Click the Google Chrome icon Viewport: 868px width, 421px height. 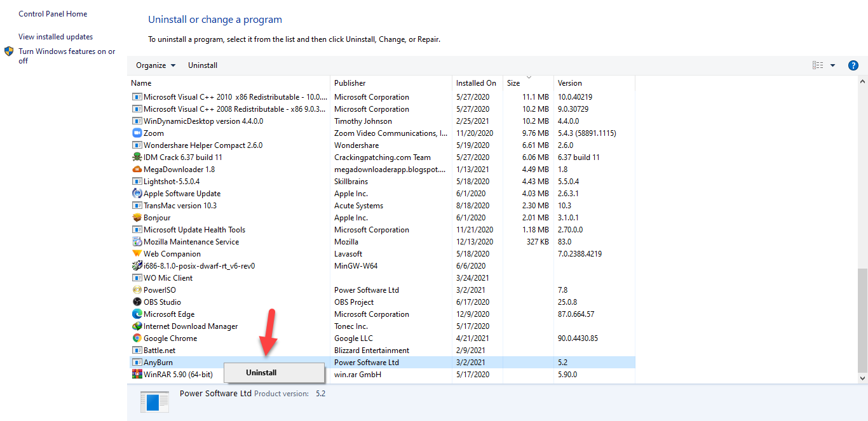[x=137, y=338]
